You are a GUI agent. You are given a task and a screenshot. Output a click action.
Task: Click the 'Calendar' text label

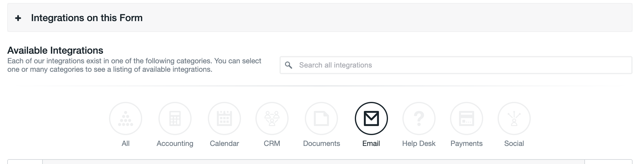(x=224, y=143)
